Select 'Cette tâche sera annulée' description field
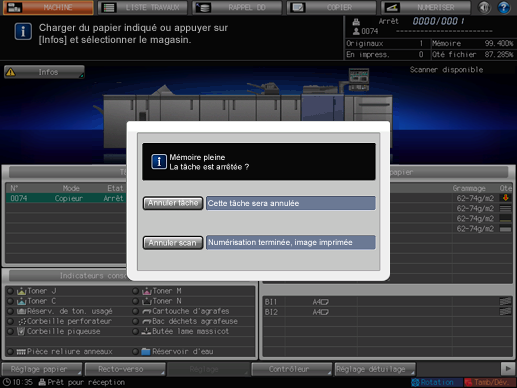This screenshot has width=517, height=388. [x=291, y=203]
